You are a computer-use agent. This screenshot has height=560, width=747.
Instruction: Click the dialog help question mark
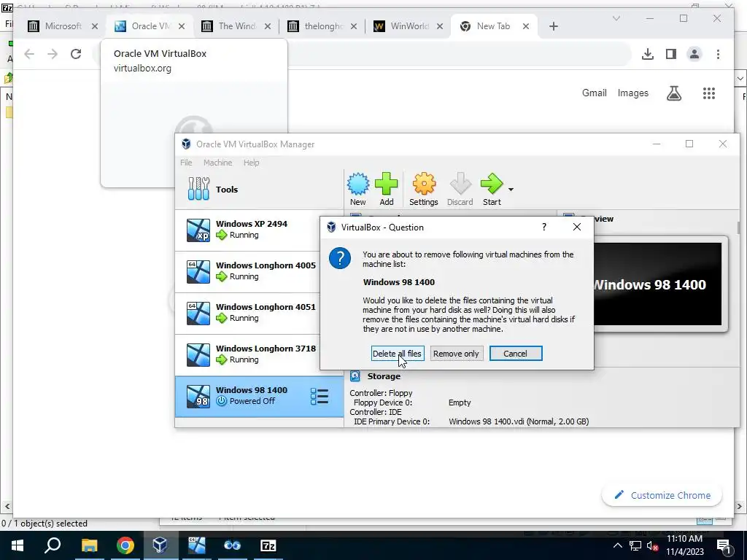(x=544, y=227)
